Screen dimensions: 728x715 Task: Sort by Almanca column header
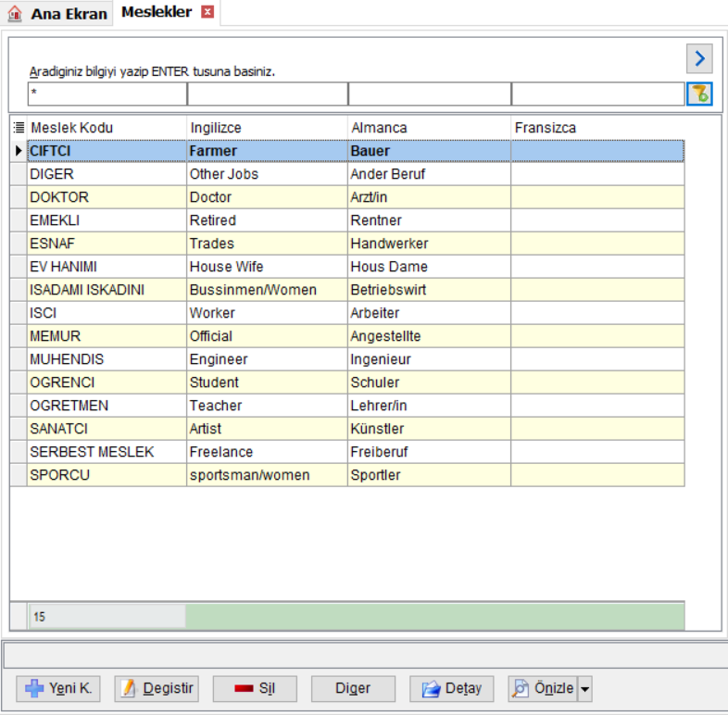430,128
